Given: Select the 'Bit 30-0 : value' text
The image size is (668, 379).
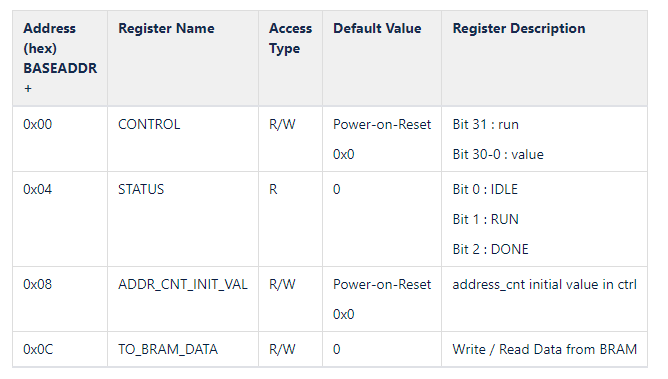Looking at the screenshot, I should pos(498,154).
